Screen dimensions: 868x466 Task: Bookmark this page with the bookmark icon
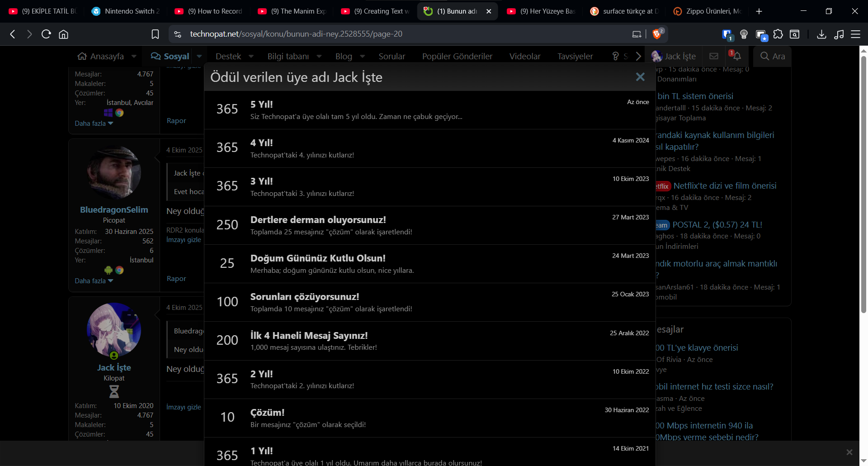coord(155,34)
